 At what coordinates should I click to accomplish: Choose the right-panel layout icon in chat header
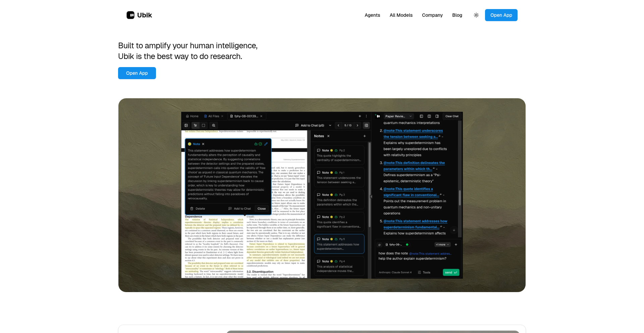click(437, 116)
